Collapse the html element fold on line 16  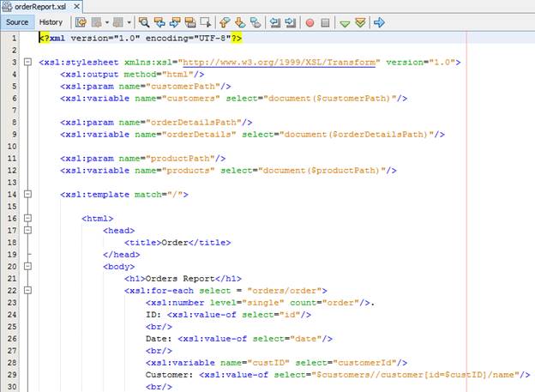tap(28, 218)
